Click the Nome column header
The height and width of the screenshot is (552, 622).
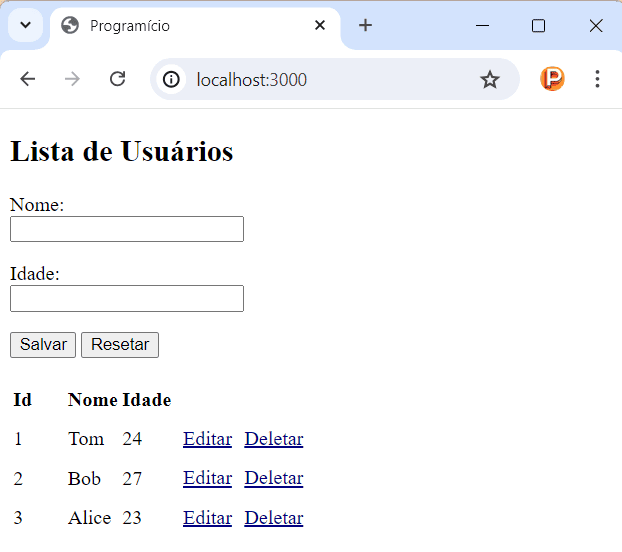(92, 400)
